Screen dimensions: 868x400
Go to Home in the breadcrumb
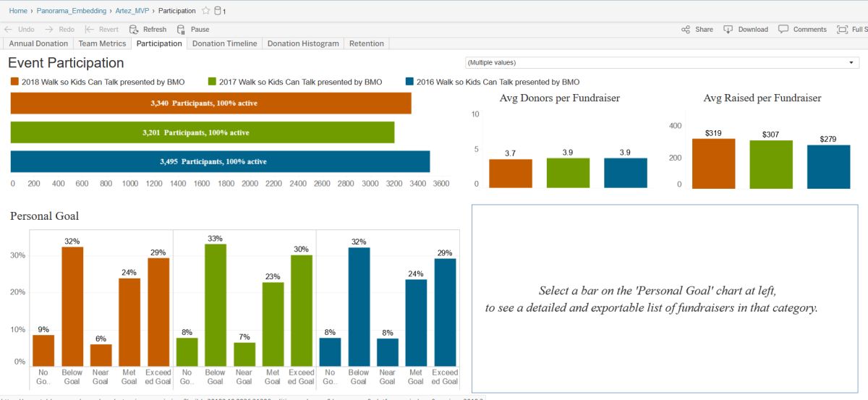click(x=18, y=11)
